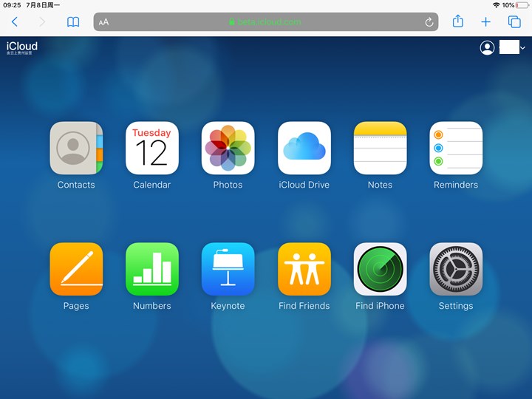Open the Settings gear icon

pyautogui.click(x=456, y=269)
